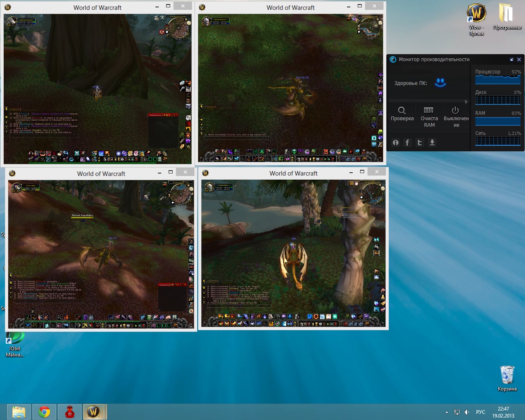The width and height of the screenshot is (525, 420).
Task: Click the Лютый барабанч nameplate in bottom-left window
Action: tap(82, 215)
